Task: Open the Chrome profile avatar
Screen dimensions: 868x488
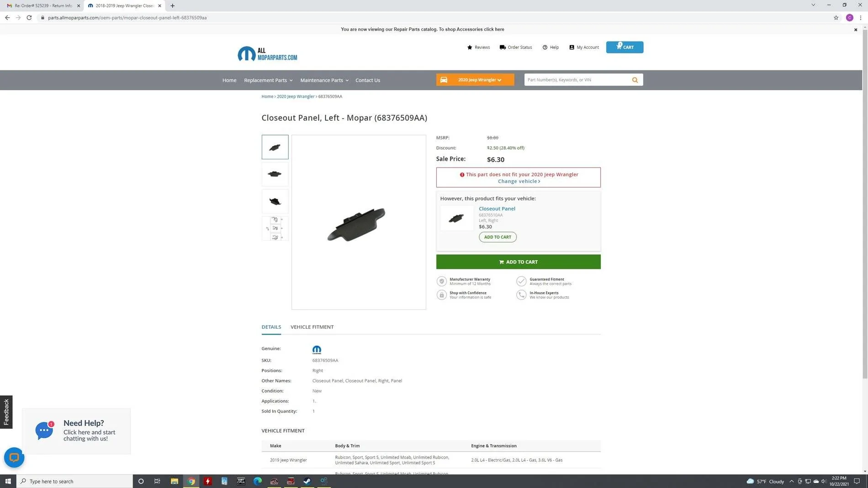Action: coord(850,18)
